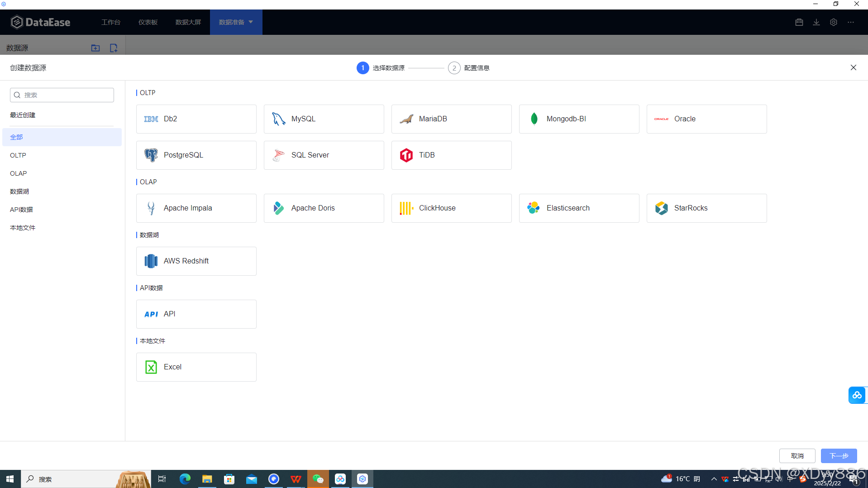Close the create data source dialog
Image resolution: width=868 pixels, height=488 pixels.
(x=854, y=67)
